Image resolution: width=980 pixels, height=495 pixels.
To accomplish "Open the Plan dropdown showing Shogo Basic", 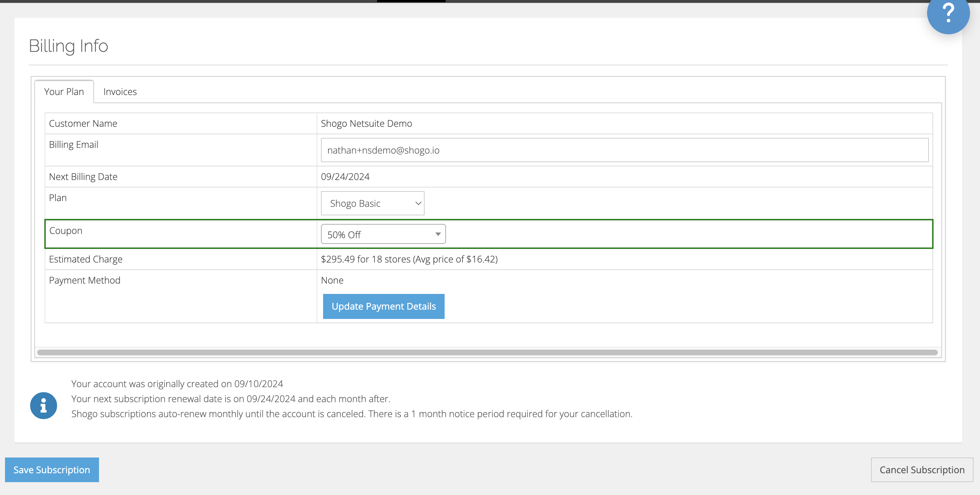I will (372, 204).
